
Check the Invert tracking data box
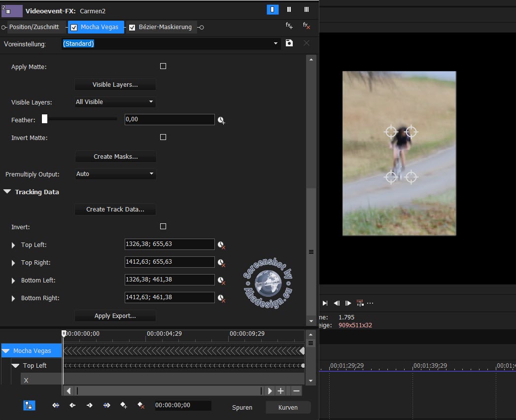pyautogui.click(x=163, y=226)
